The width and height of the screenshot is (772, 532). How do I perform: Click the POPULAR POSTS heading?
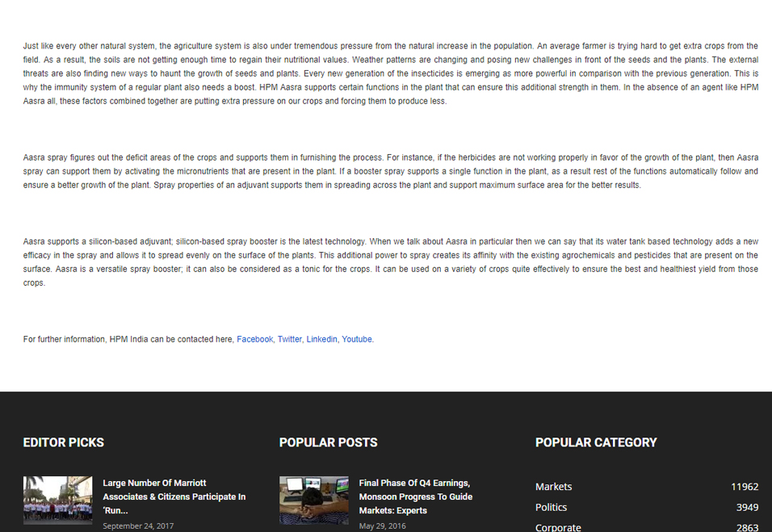(x=329, y=442)
